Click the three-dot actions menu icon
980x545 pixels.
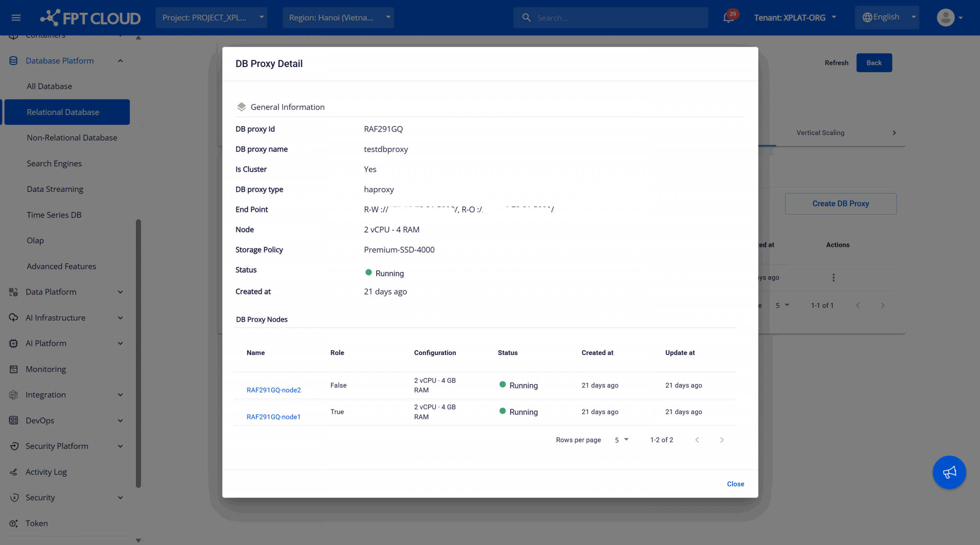[x=833, y=277]
